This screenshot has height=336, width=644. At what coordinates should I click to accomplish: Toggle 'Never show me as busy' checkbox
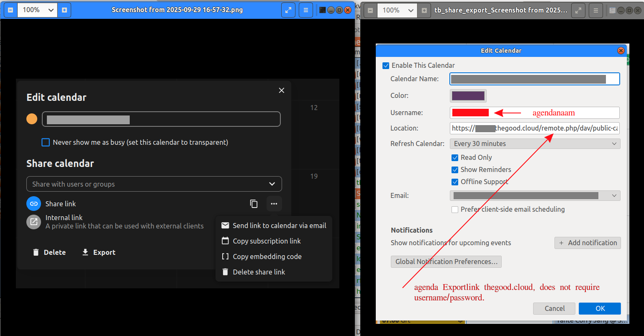[x=46, y=142]
